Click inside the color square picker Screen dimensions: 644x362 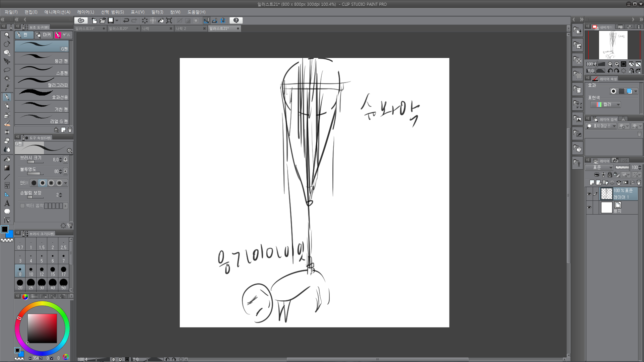(42, 328)
